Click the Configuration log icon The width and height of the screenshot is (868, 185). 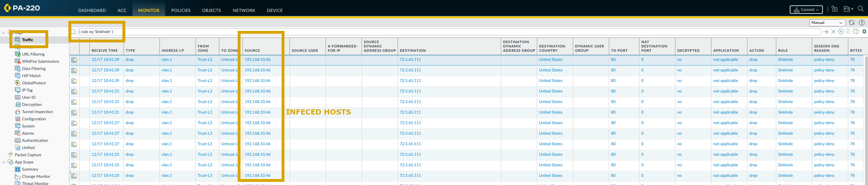click(x=18, y=119)
